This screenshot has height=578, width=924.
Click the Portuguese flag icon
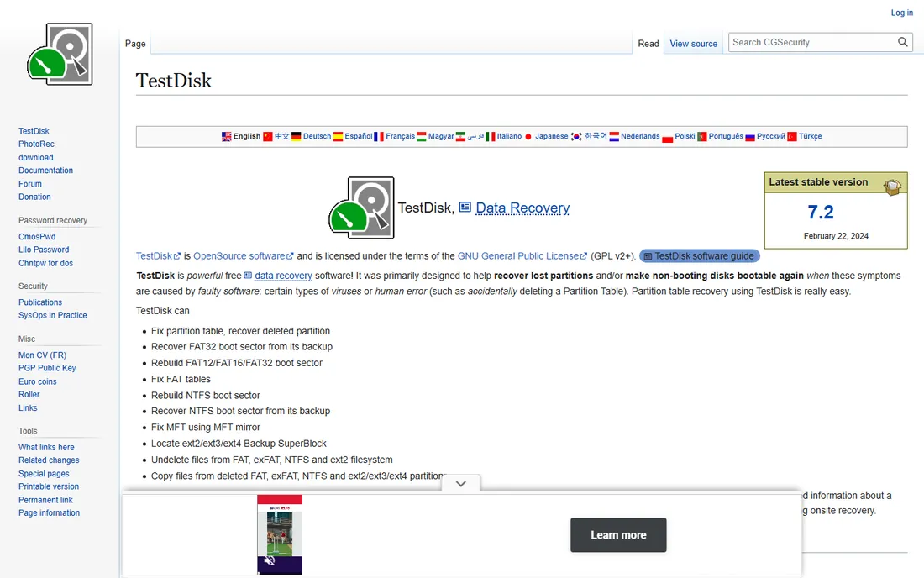click(x=702, y=137)
